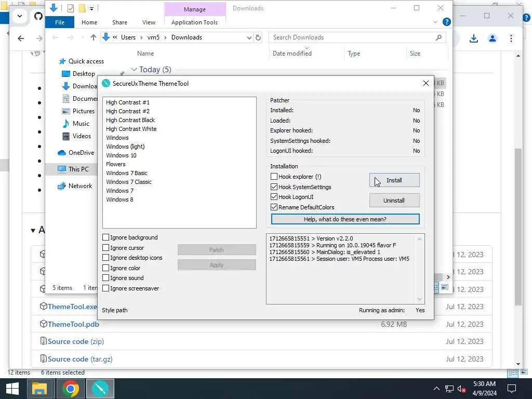
Task: Click the Explorer Help question mark icon
Action: (446, 22)
